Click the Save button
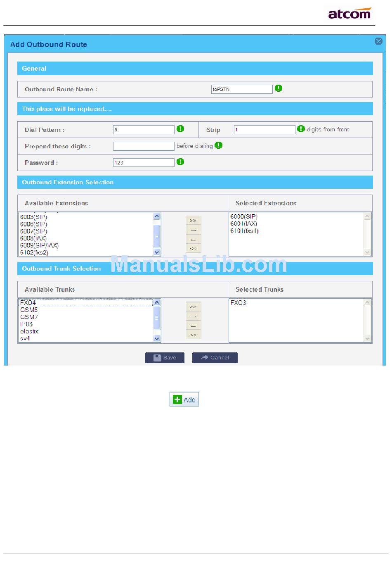Screen dimensions: 392x573 click(165, 358)
